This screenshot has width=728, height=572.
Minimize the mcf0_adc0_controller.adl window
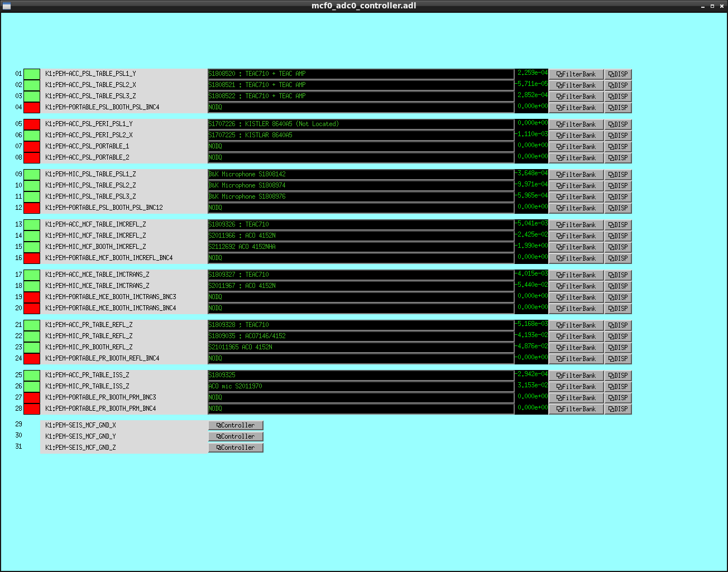703,6
